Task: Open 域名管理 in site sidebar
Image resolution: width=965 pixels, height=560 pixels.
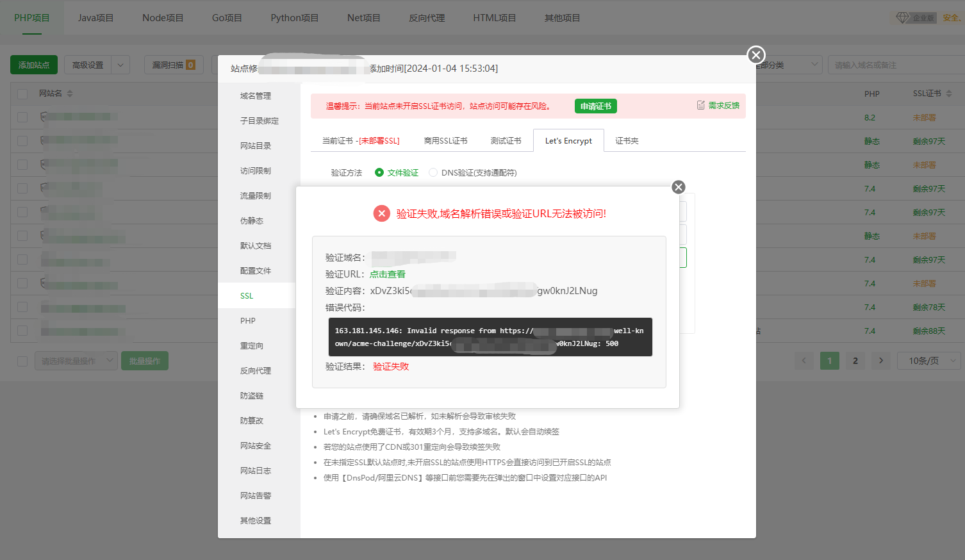Action: click(256, 95)
